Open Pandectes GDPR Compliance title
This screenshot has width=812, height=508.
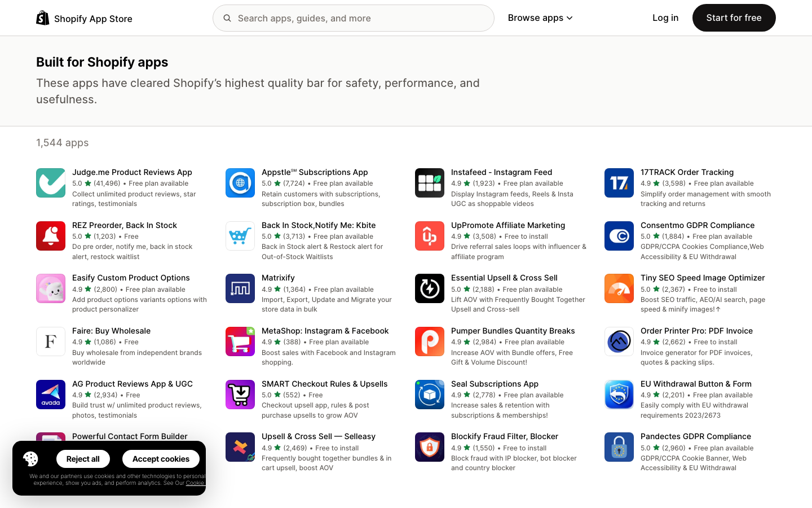click(x=696, y=436)
